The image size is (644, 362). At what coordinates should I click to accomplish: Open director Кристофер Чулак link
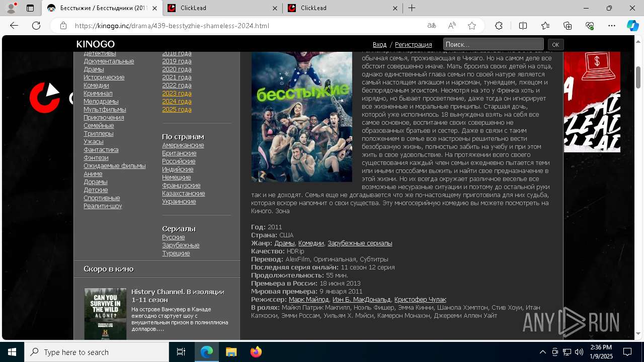tap(420, 300)
